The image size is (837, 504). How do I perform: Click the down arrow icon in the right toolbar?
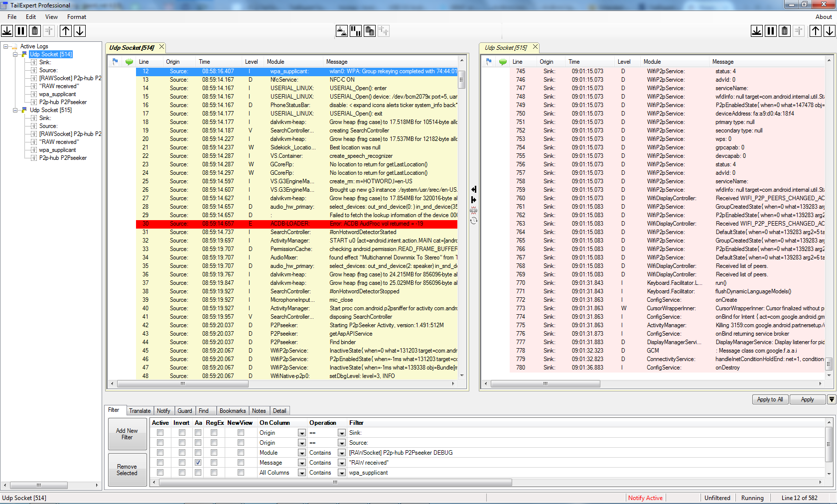(830, 31)
